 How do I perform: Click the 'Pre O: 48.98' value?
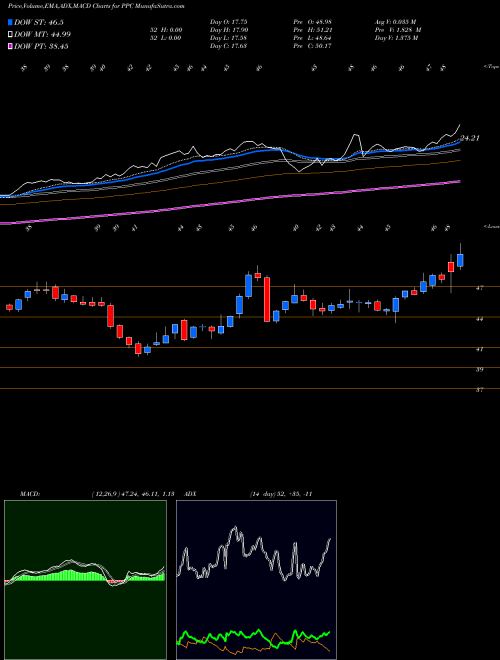pos(313,22)
